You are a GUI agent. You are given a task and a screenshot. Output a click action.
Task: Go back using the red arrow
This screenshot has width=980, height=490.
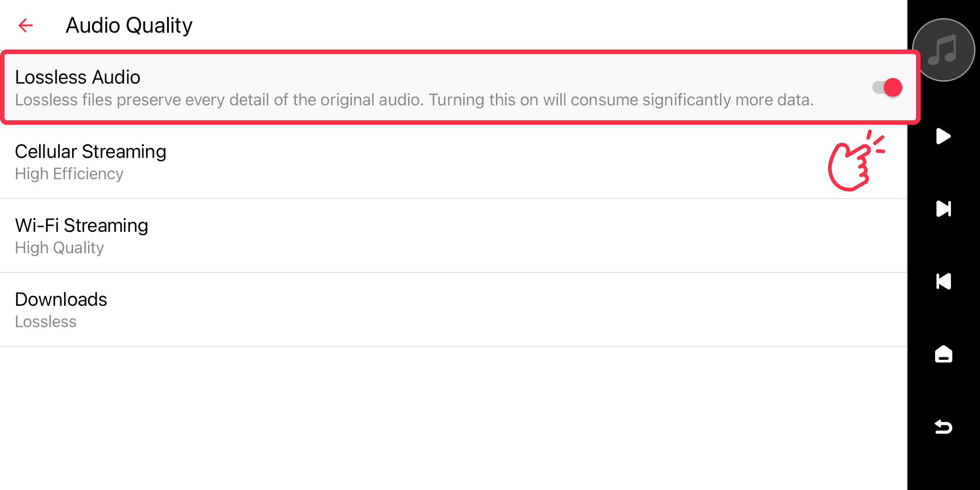26,25
